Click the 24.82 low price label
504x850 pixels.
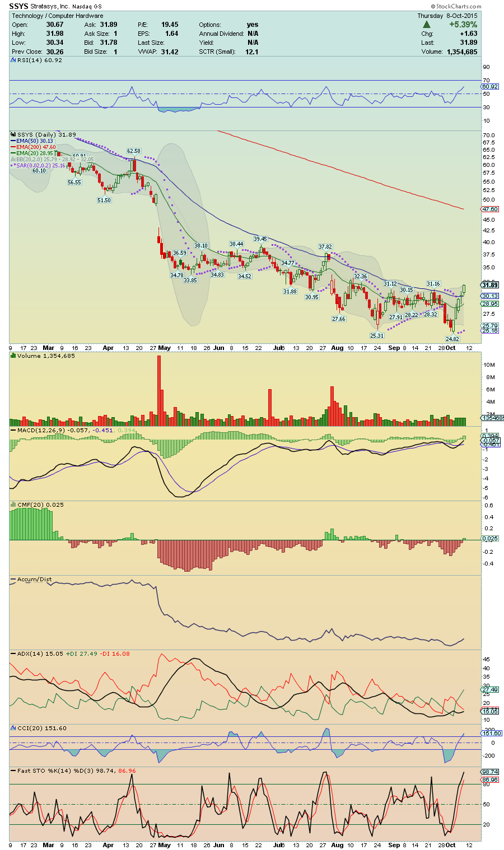(x=452, y=339)
